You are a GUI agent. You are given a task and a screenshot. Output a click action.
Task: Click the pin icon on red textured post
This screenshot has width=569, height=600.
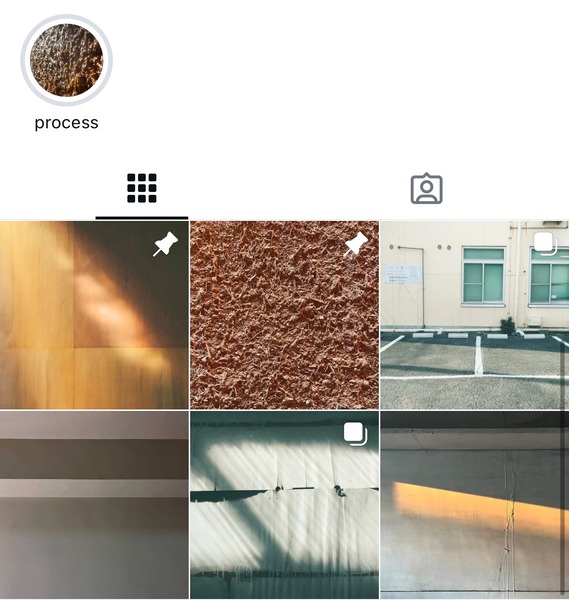tap(355, 244)
